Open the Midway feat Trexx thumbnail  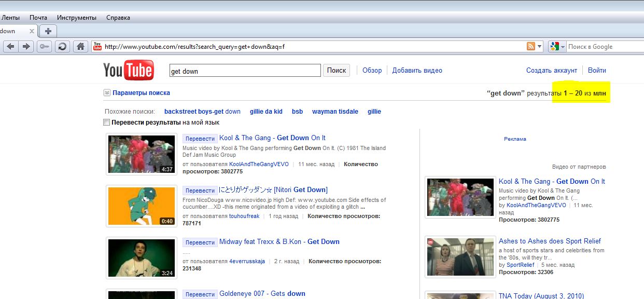(x=142, y=258)
